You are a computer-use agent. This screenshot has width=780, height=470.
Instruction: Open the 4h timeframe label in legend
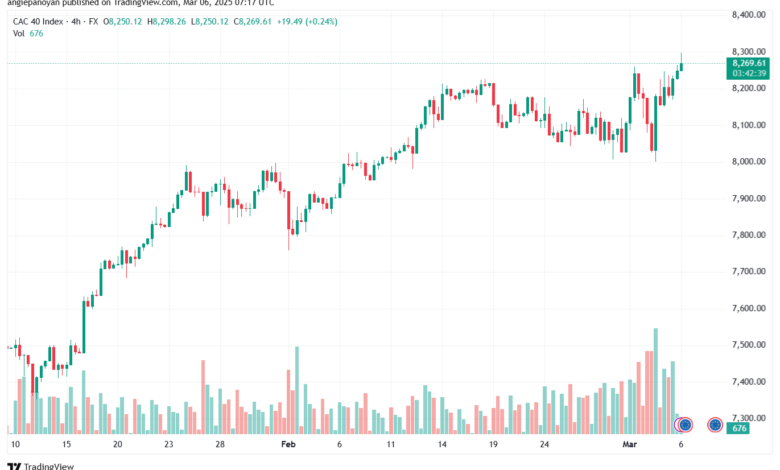(76, 21)
